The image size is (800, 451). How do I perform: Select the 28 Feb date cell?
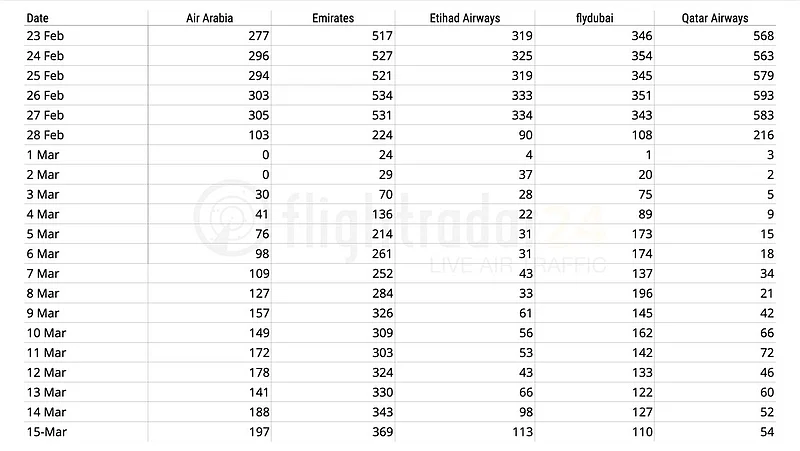tap(45, 135)
